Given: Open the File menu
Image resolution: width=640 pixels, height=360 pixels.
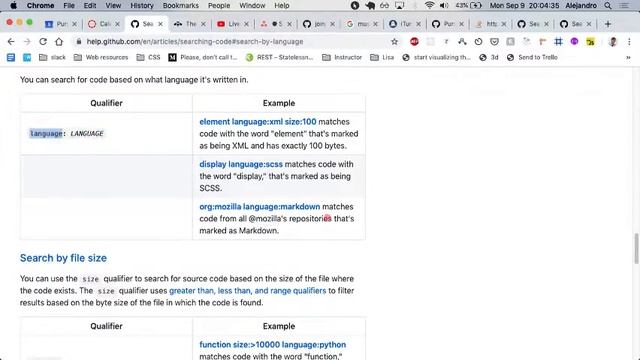Looking at the screenshot, I should click(x=69, y=6).
